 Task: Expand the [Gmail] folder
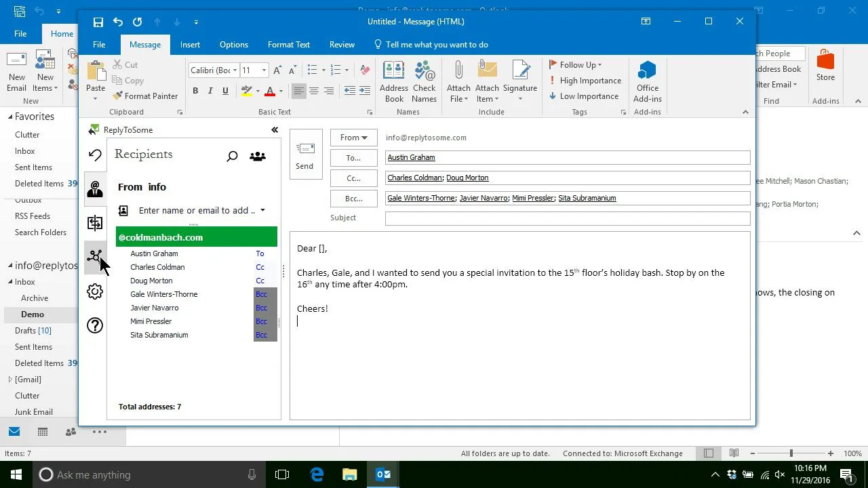(x=10, y=380)
